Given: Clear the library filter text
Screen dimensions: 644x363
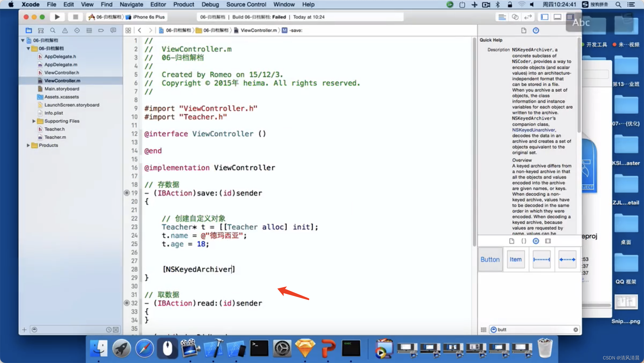Looking at the screenshot, I should (576, 329).
